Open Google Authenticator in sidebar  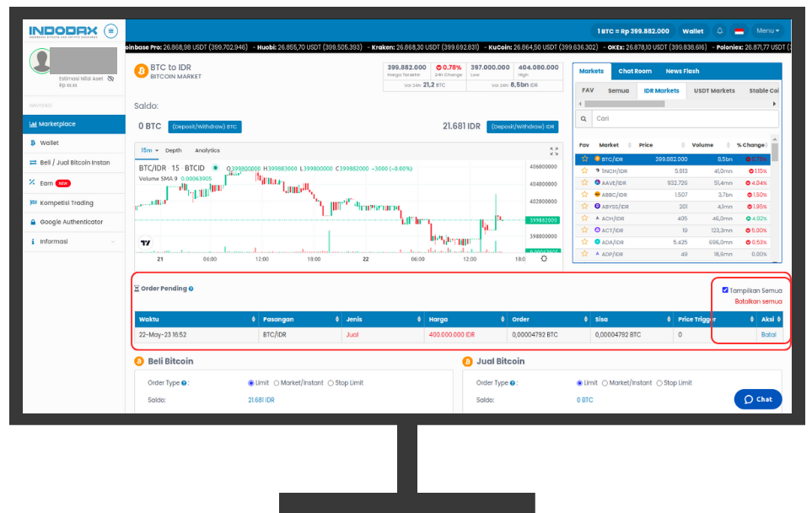73,222
